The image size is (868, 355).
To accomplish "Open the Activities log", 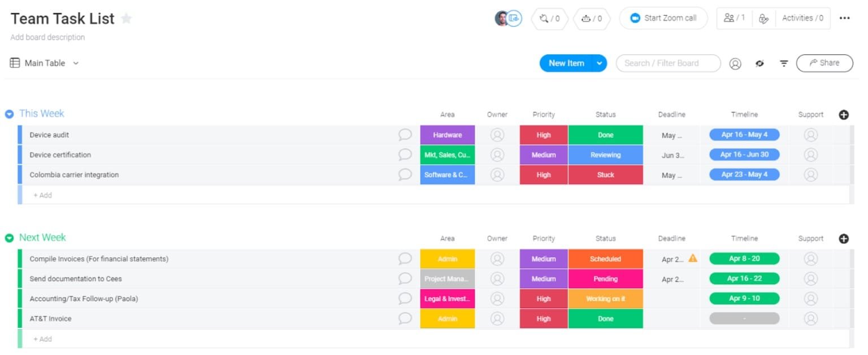I will (x=802, y=18).
